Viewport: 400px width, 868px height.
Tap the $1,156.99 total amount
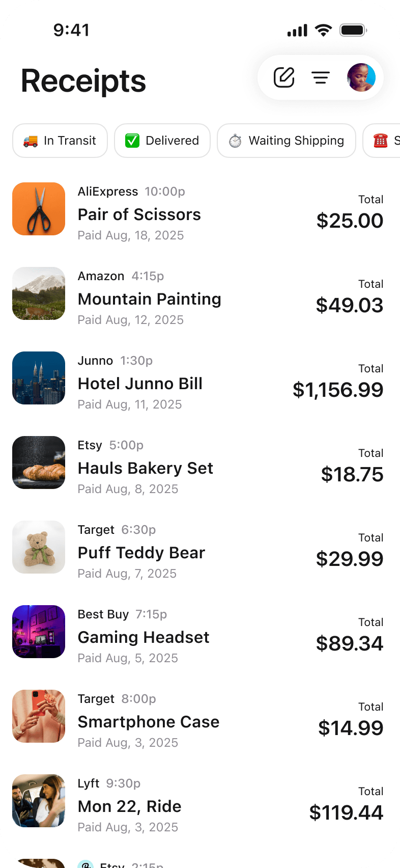338,390
